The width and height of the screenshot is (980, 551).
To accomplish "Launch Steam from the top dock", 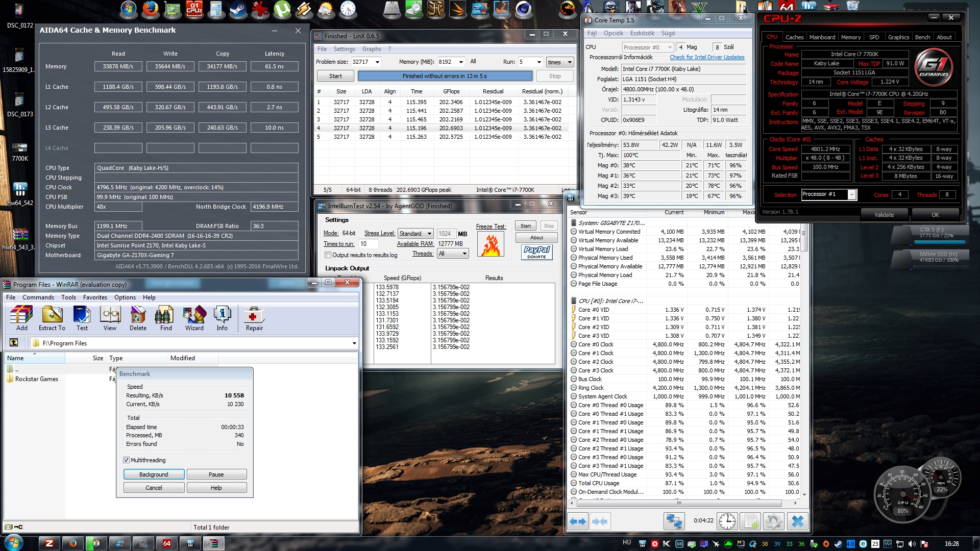I will coord(238,9).
